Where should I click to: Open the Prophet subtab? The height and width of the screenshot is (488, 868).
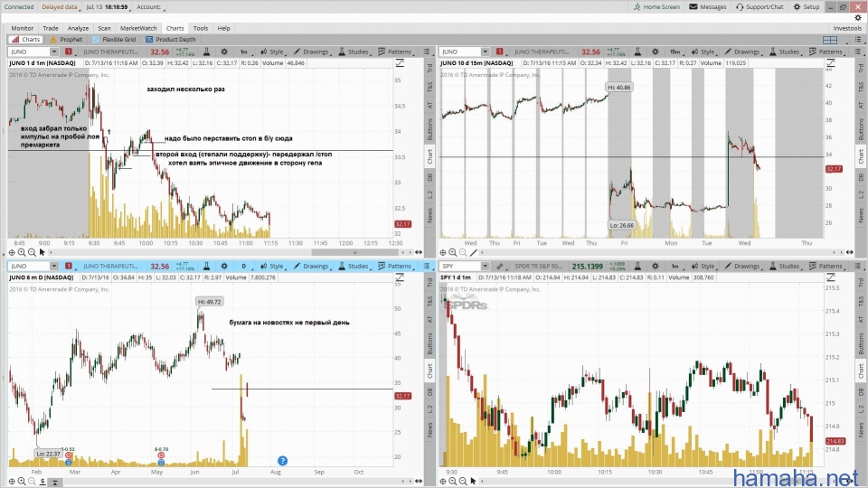(66, 39)
